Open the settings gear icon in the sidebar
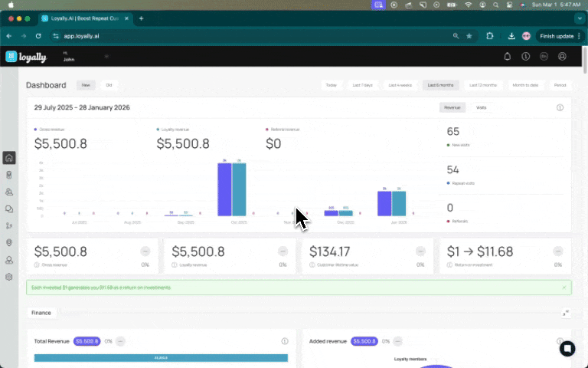 coord(9,277)
